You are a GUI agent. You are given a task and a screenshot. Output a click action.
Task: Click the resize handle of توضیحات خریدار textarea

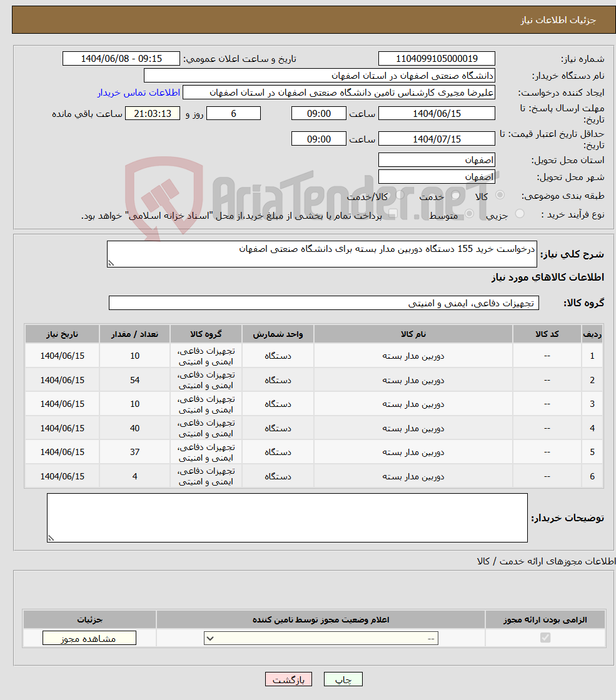coord(50,537)
